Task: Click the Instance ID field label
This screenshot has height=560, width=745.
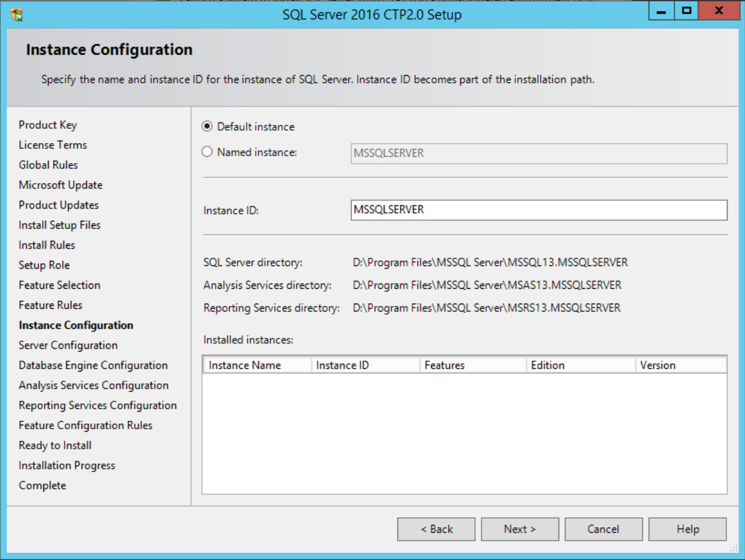Action: (x=231, y=210)
